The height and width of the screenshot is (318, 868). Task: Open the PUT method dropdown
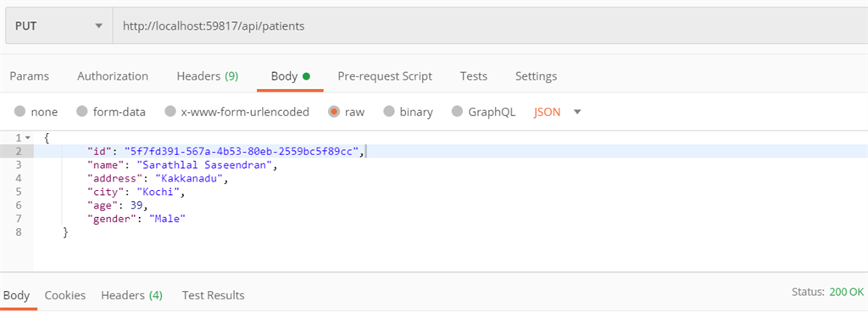point(58,25)
